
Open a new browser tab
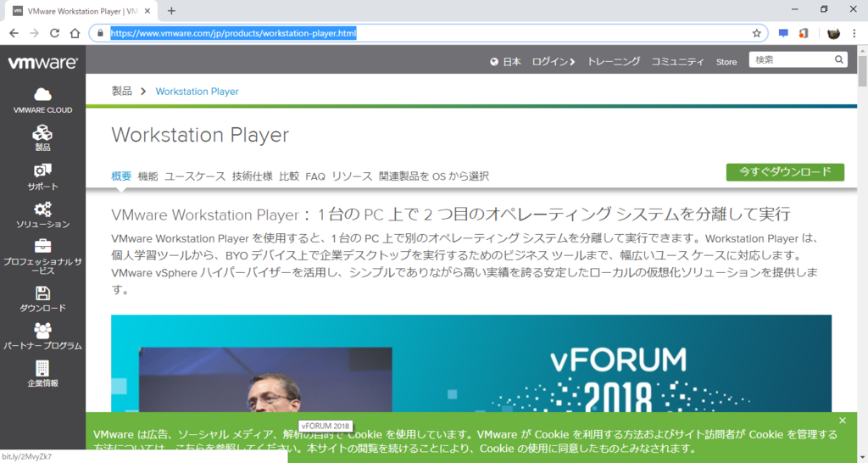point(171,10)
